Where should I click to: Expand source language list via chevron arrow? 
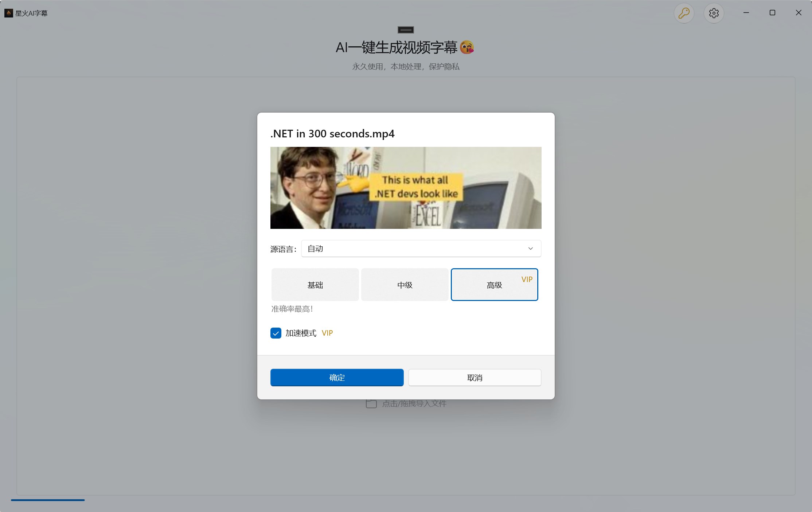531,249
